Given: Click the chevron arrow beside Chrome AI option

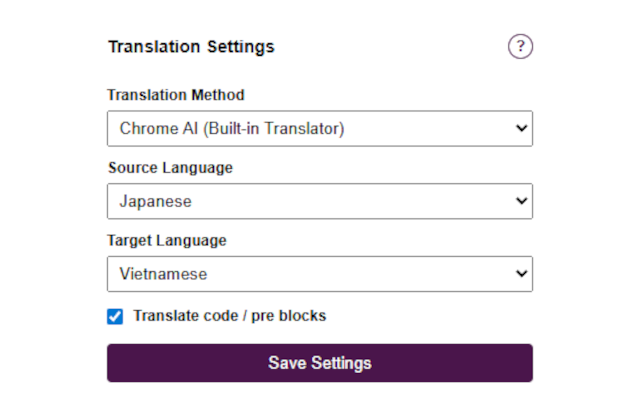Looking at the screenshot, I should coord(521,129).
